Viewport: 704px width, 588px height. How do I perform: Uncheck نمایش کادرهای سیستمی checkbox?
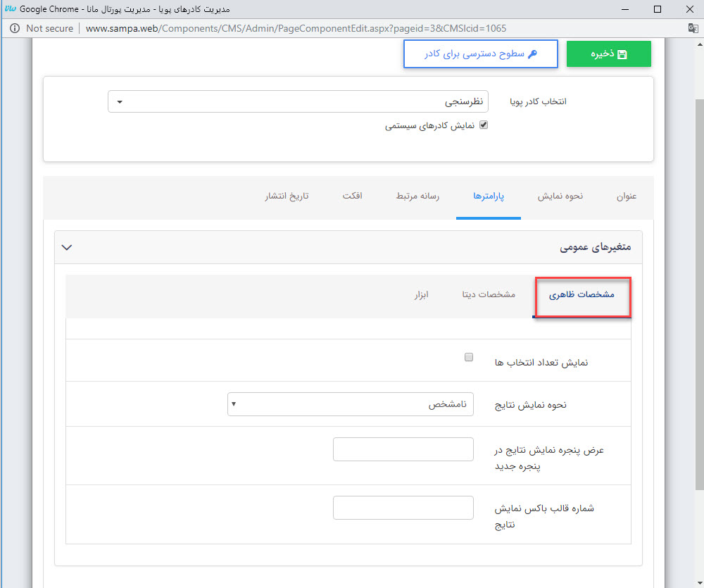[483, 125]
